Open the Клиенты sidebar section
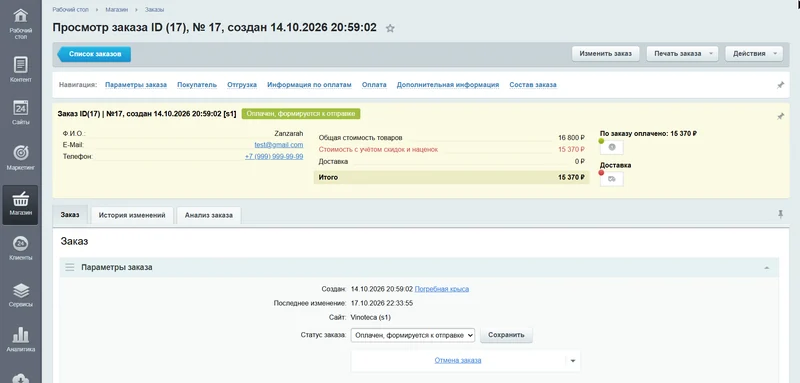800x383 pixels. pyautogui.click(x=20, y=248)
